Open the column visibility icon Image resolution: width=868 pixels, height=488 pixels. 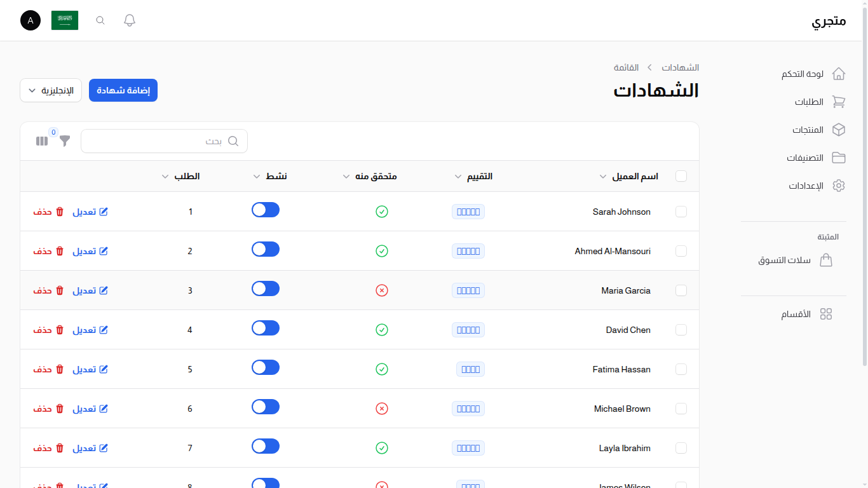pos(42,141)
